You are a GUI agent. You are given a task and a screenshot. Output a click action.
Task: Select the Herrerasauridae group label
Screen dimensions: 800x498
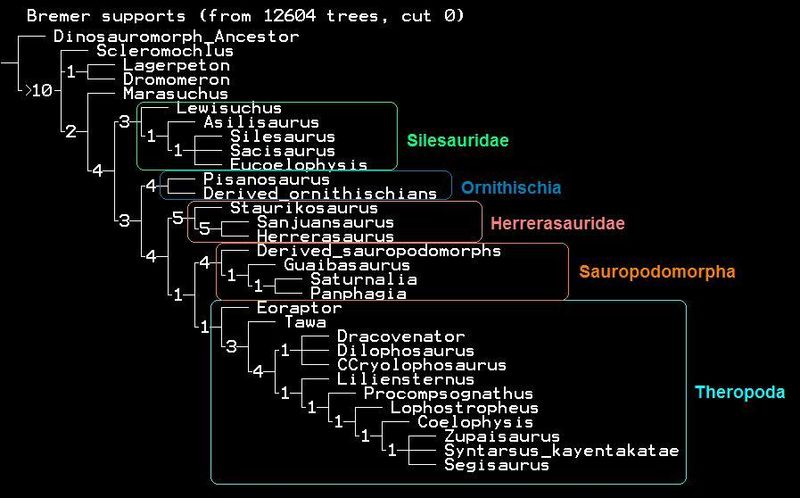[x=542, y=223]
